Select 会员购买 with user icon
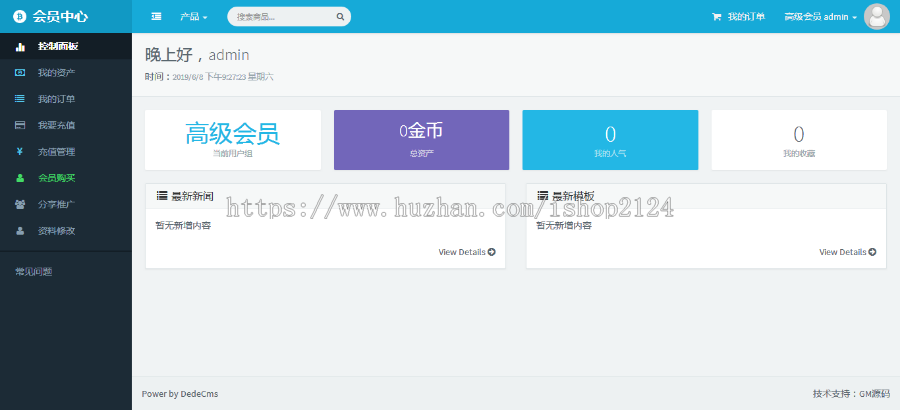 click(56, 178)
